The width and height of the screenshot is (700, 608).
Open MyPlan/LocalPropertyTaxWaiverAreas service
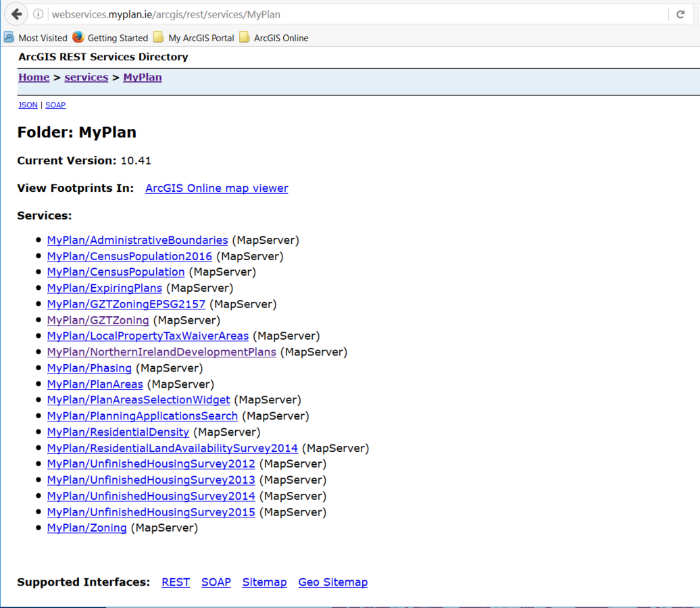point(148,336)
